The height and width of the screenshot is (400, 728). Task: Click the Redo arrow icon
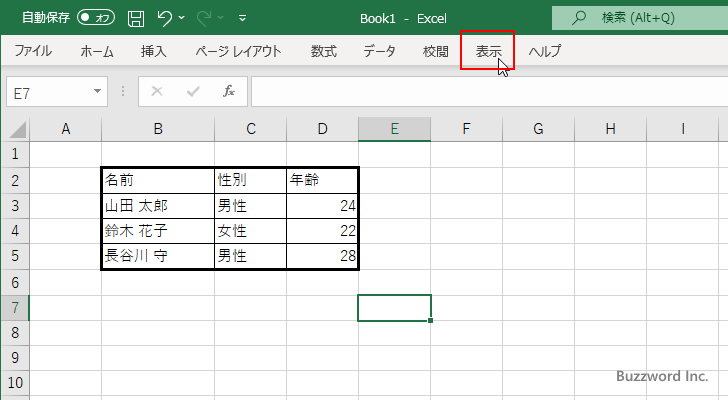pyautogui.click(x=204, y=18)
